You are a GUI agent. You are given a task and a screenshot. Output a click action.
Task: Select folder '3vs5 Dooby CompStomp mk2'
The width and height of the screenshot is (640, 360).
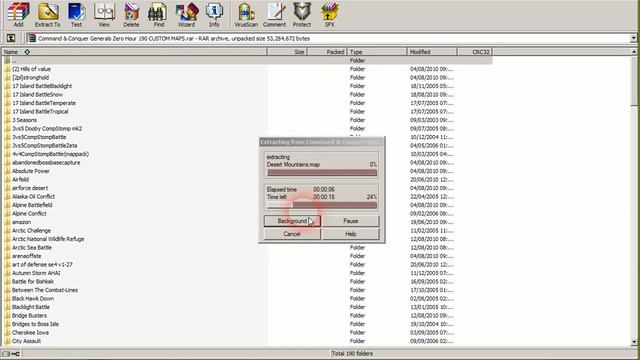47,129
